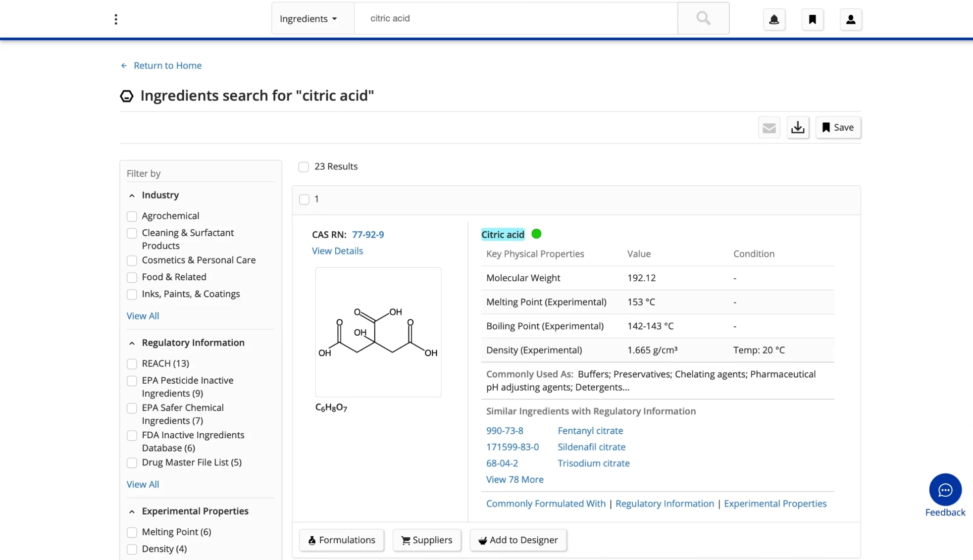Open saved bookmarks icon in header
Screen dimensions: 973x560
coord(813,19)
